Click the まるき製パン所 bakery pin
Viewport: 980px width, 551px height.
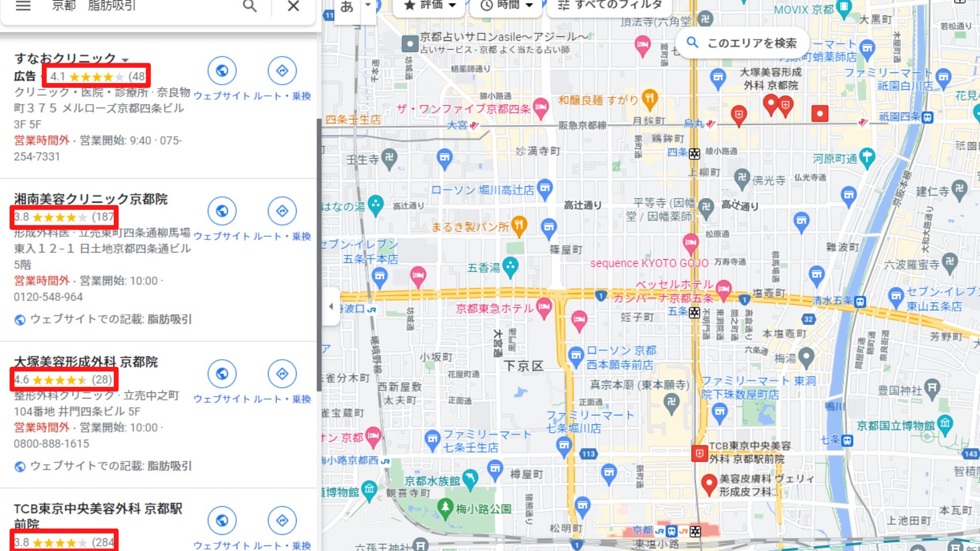(519, 226)
